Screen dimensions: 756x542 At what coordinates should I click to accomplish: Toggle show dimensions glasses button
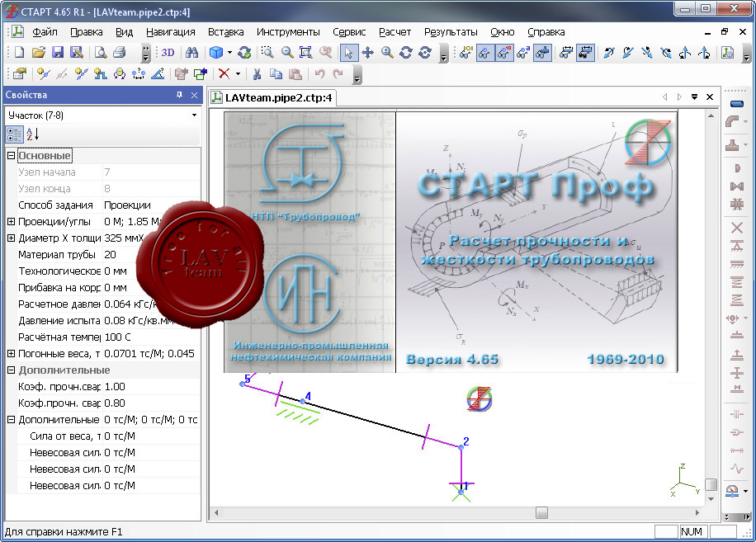566,53
